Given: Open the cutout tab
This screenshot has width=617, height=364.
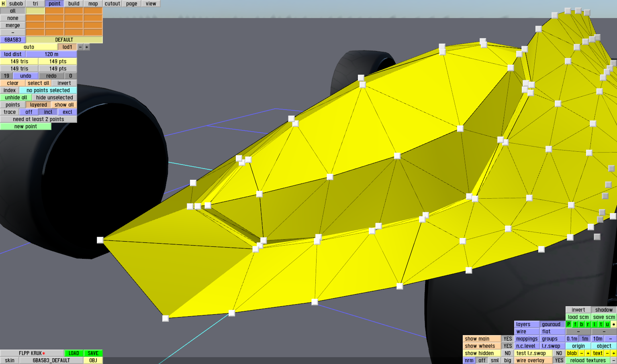Looking at the screenshot, I should pyautogui.click(x=112, y=4).
